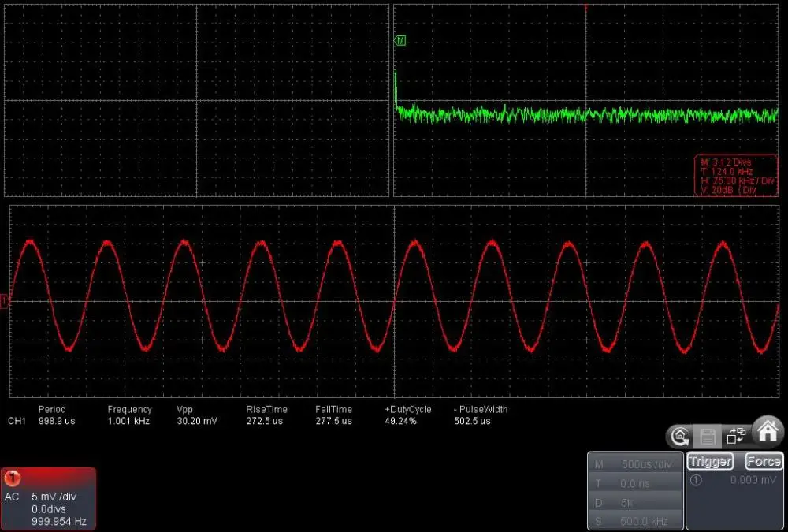Click the trigger level 0.000 mV value
Screen dimensions: 788x532
pos(753,480)
